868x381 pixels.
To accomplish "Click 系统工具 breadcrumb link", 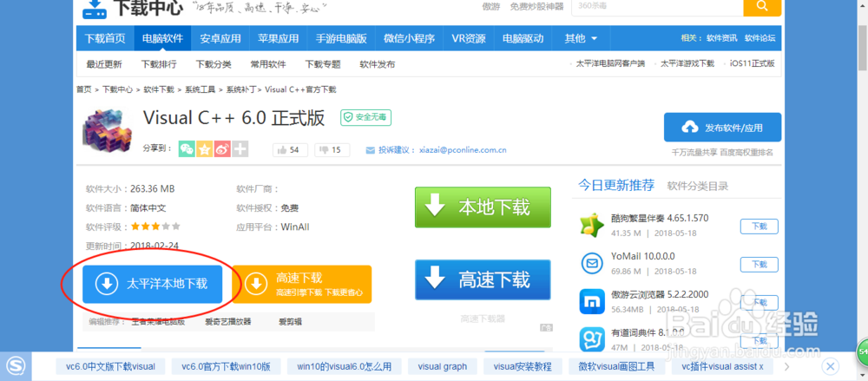I will click(200, 89).
